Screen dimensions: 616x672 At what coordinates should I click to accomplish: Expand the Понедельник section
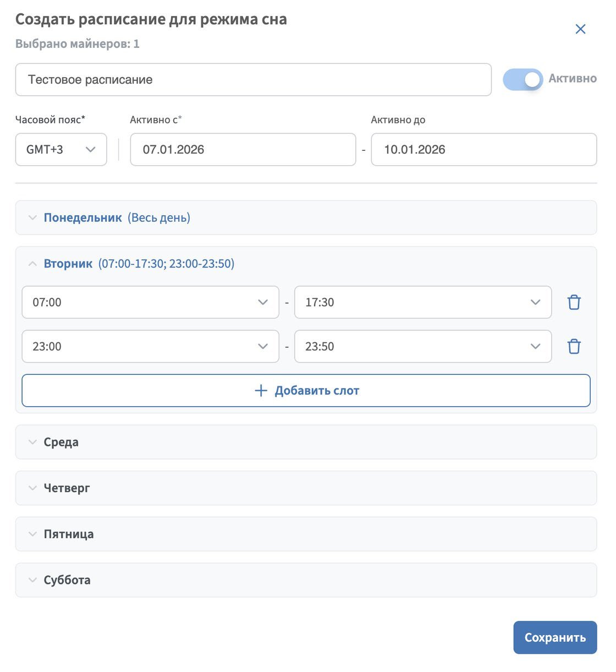(x=82, y=218)
